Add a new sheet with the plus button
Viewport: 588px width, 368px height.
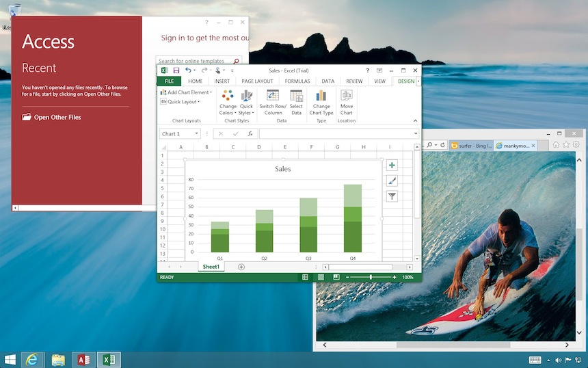[x=241, y=267]
